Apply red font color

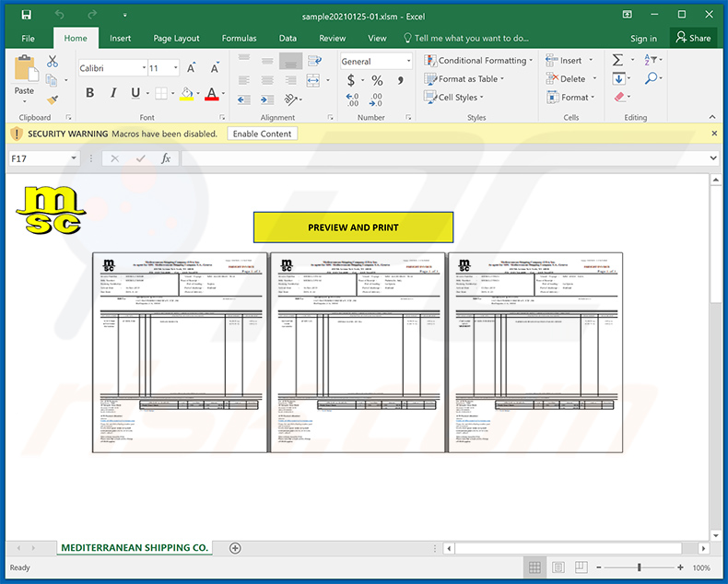point(212,93)
